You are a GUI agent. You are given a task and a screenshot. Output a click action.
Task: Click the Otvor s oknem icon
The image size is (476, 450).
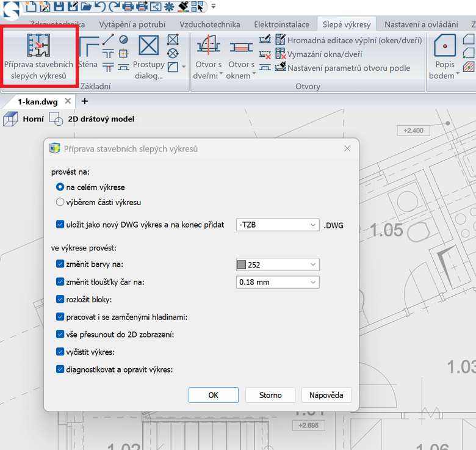241,47
